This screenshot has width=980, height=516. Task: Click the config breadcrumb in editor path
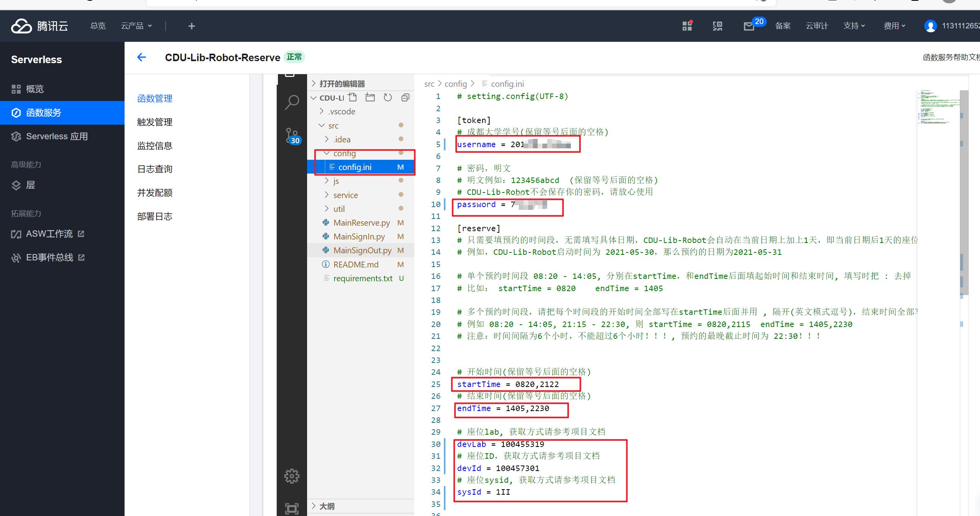click(x=456, y=84)
